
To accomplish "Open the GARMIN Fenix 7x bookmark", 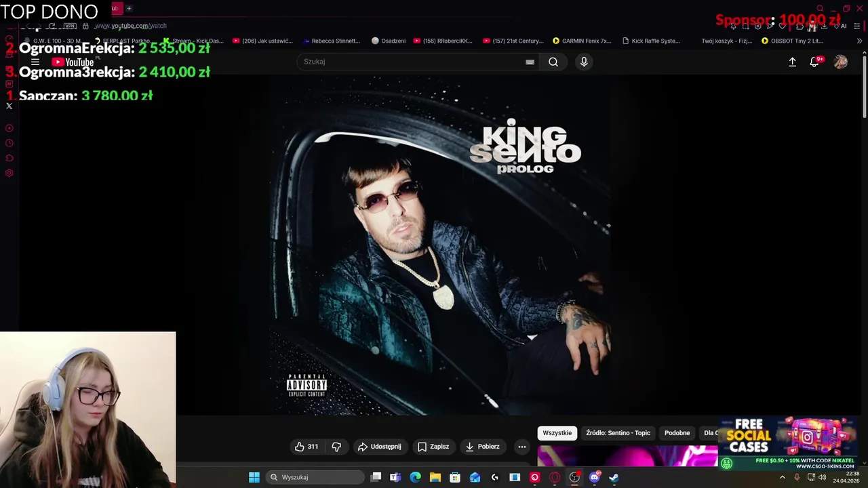I will pyautogui.click(x=582, y=41).
